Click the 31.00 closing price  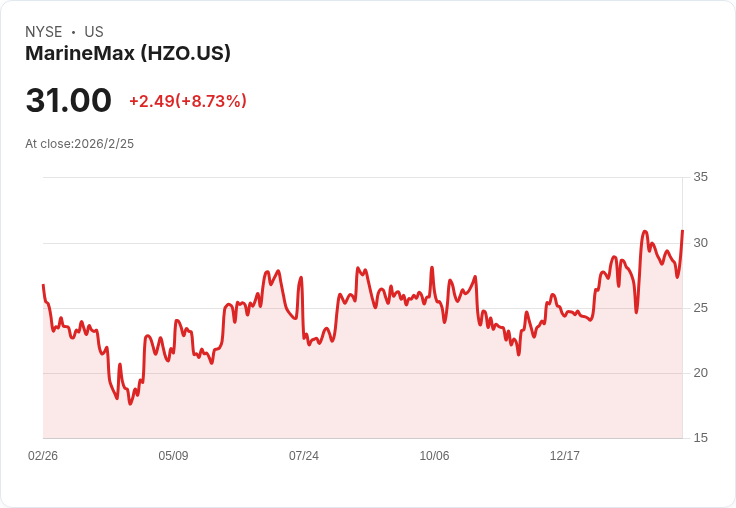tap(68, 101)
